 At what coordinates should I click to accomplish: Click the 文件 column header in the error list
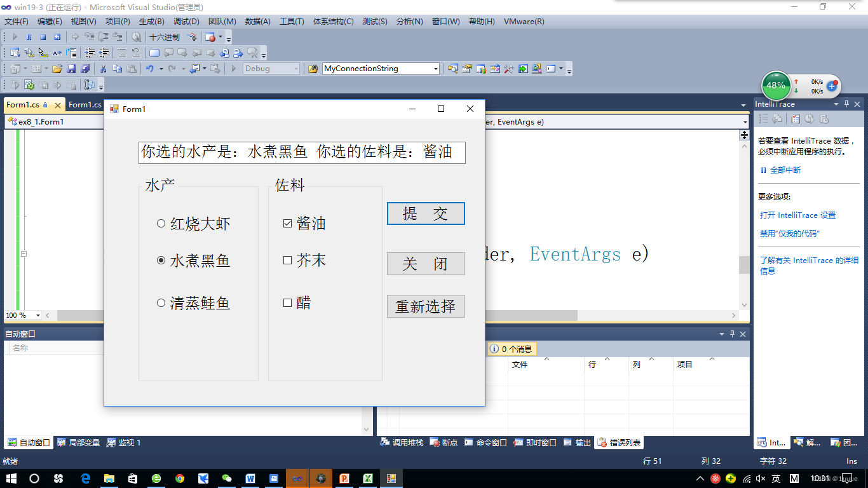(x=546, y=365)
